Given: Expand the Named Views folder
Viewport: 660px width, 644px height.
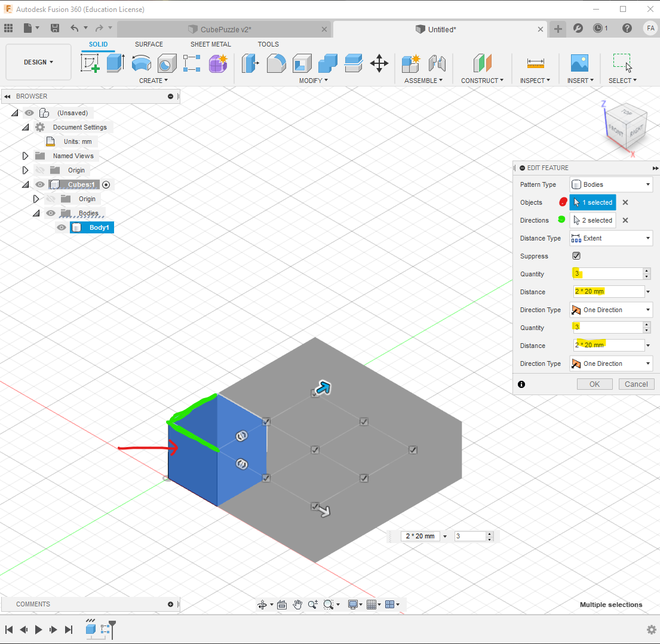Looking at the screenshot, I should [x=24, y=155].
